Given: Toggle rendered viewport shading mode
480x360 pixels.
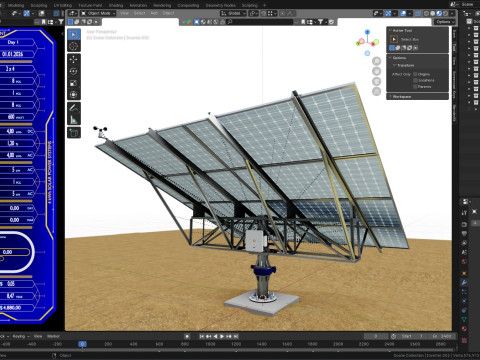Looking at the screenshot, I should point(445,13).
